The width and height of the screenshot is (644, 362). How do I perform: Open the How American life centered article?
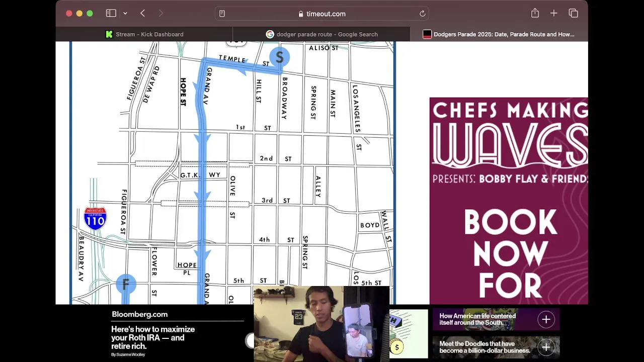tap(477, 319)
